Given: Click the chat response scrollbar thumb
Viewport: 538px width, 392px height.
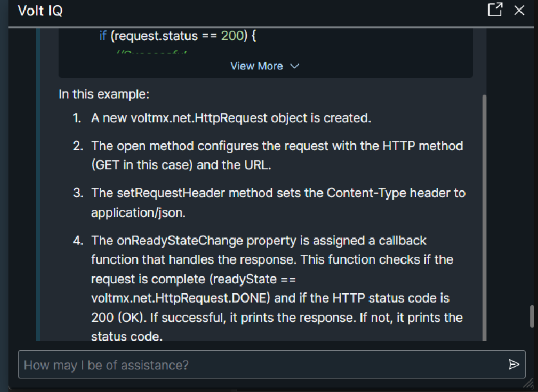Looking at the screenshot, I should coord(484,212).
